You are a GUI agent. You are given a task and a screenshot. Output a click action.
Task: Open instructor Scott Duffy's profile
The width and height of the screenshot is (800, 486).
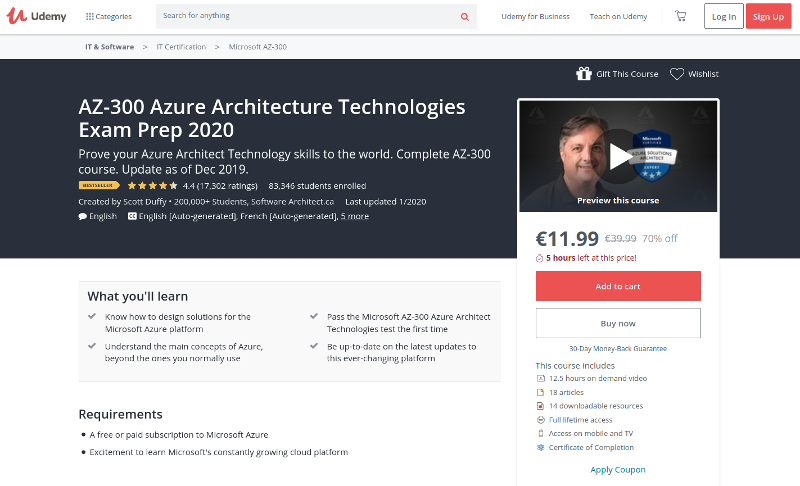pos(145,202)
